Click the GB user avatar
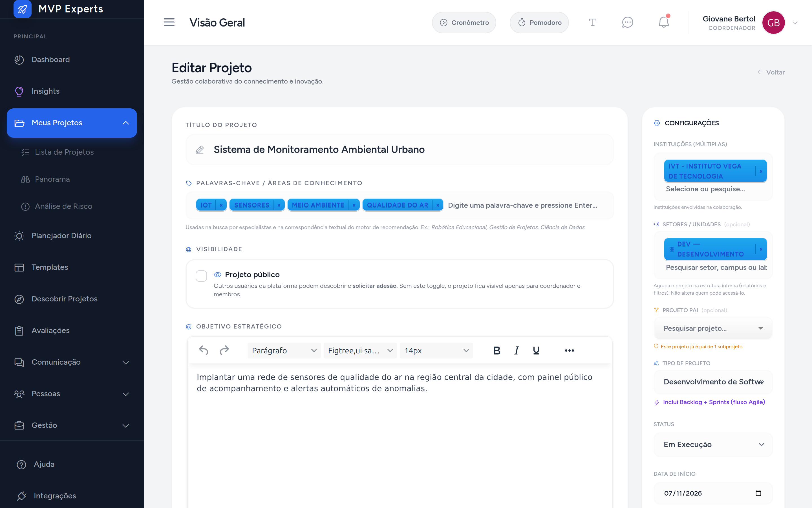 click(x=773, y=23)
